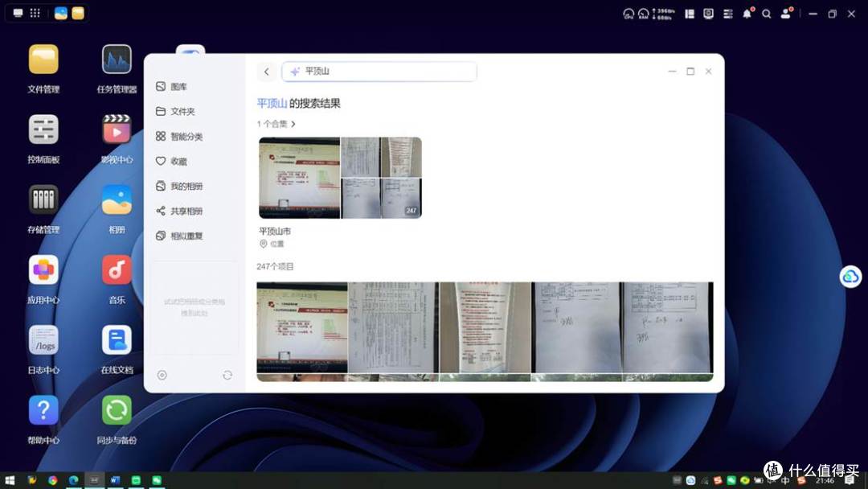Open Edge from the Windows taskbar
Viewport: 868px width, 489px height.
(73, 480)
